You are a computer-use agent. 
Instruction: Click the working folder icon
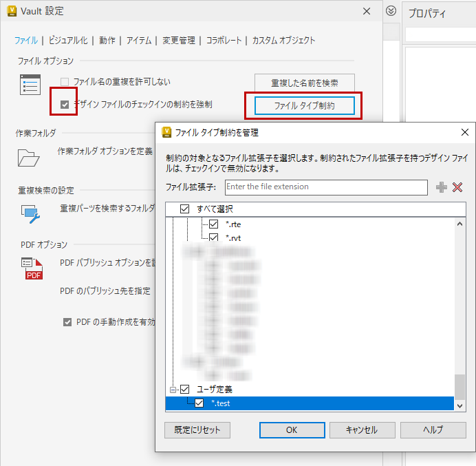click(x=28, y=158)
